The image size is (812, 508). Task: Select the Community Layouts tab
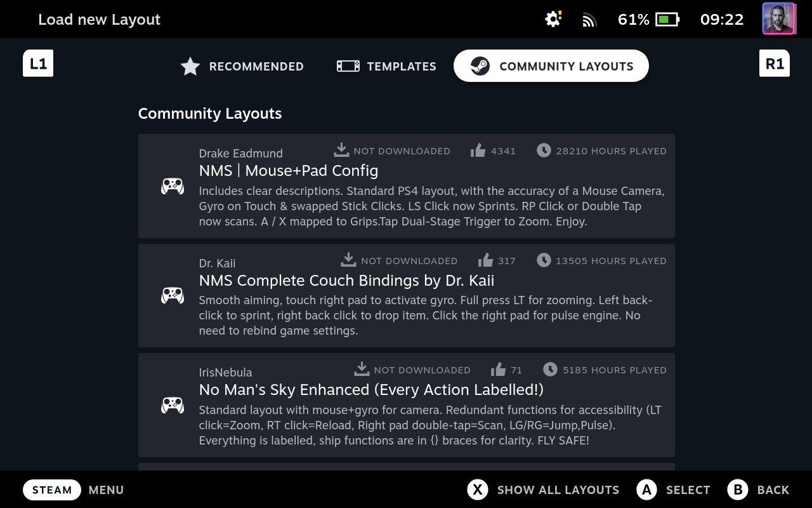551,66
